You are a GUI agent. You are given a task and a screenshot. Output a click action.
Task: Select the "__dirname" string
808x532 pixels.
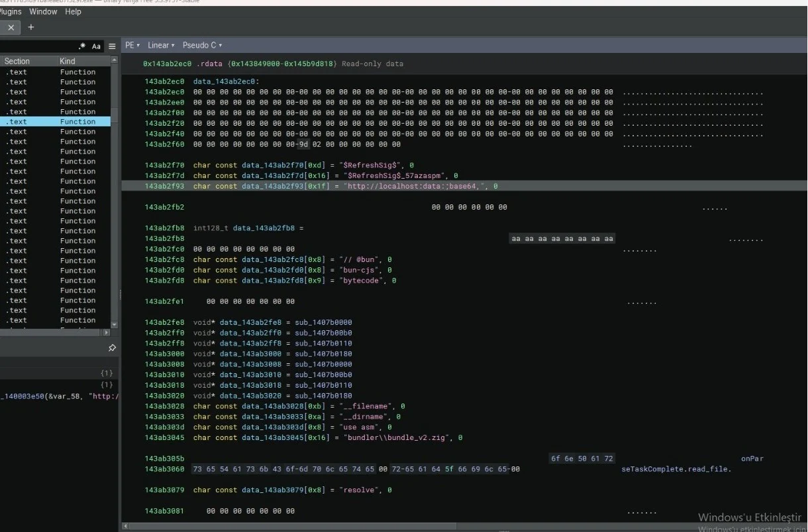tap(364, 417)
